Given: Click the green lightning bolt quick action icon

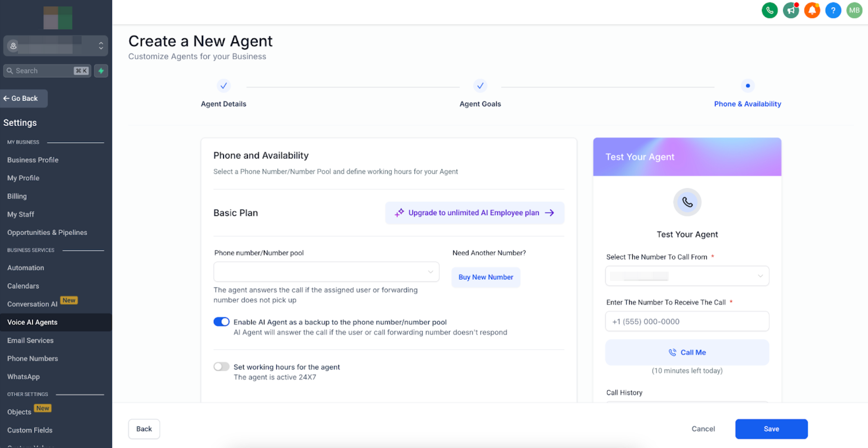Looking at the screenshot, I should pyautogui.click(x=101, y=71).
